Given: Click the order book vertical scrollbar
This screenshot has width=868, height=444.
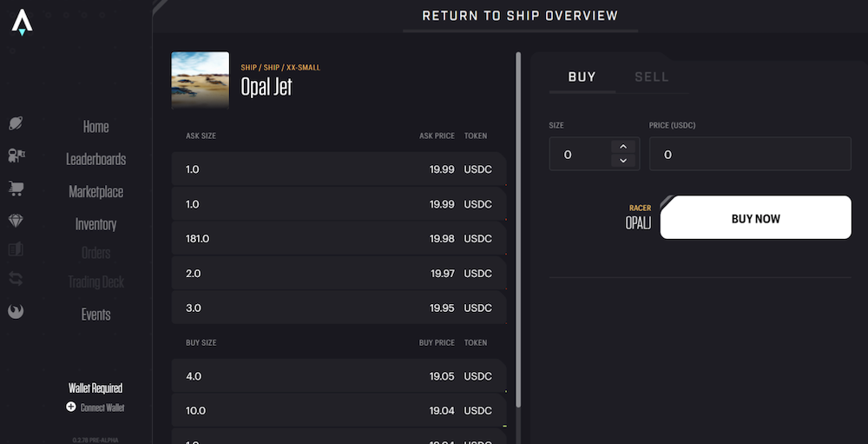Looking at the screenshot, I should (518, 230).
